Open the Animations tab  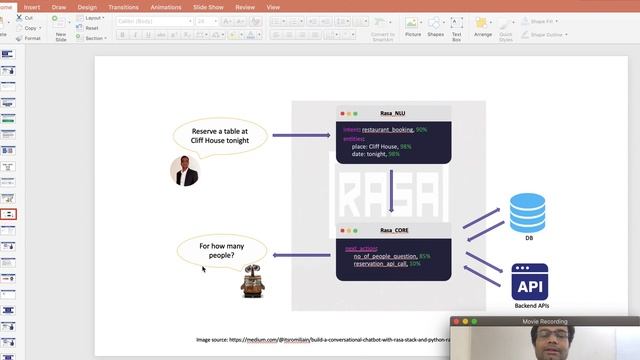pyautogui.click(x=166, y=7)
